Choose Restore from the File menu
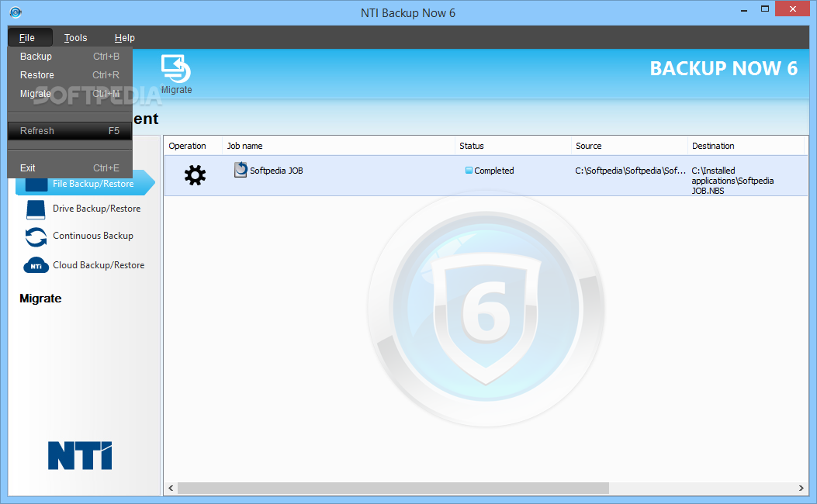Viewport: 817px width, 504px height. pyautogui.click(x=70, y=75)
